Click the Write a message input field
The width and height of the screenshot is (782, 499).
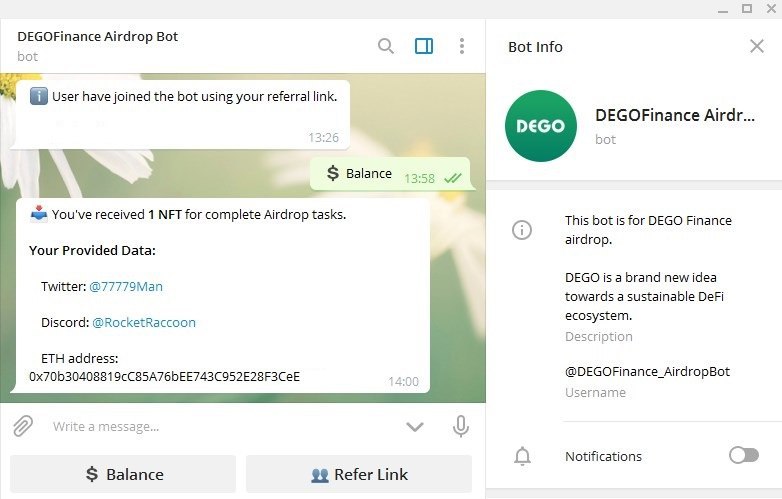(x=222, y=427)
